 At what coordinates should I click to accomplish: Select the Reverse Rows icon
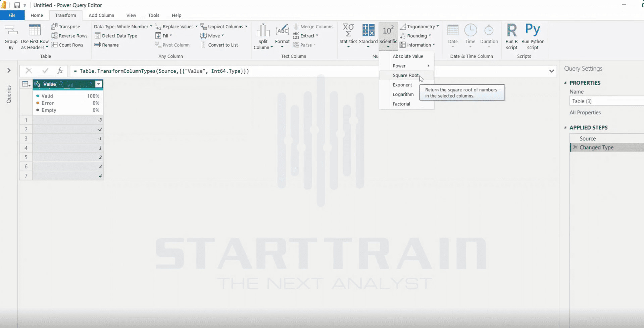[54, 36]
